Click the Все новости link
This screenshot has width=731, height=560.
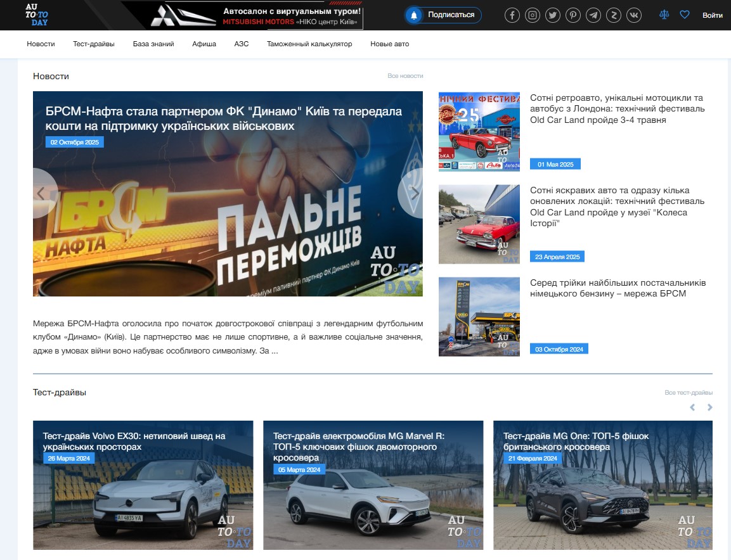[405, 75]
